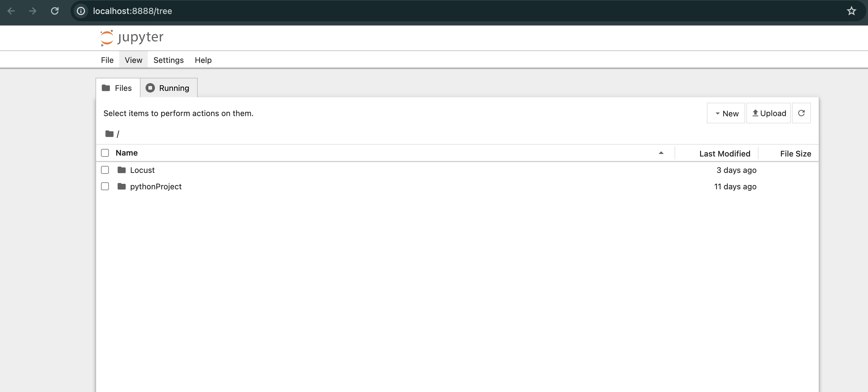Click the refresh file browser icon
The height and width of the screenshot is (392, 868).
(x=801, y=113)
